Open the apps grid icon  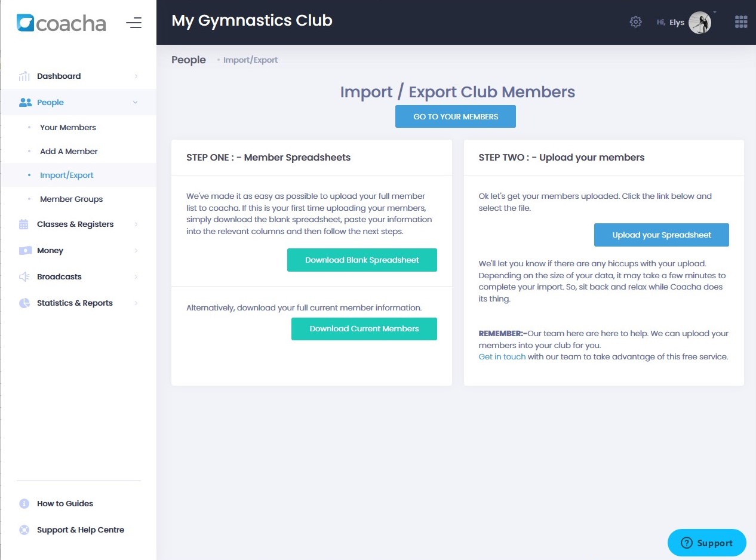(x=740, y=22)
